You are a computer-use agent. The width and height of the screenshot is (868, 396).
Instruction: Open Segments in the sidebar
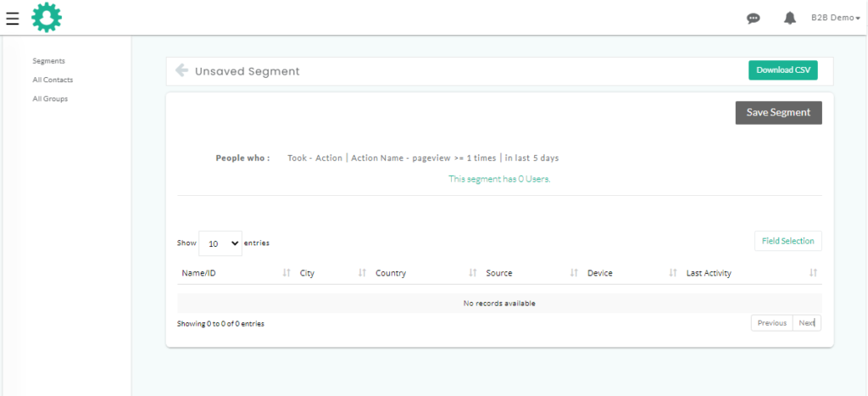click(x=48, y=61)
